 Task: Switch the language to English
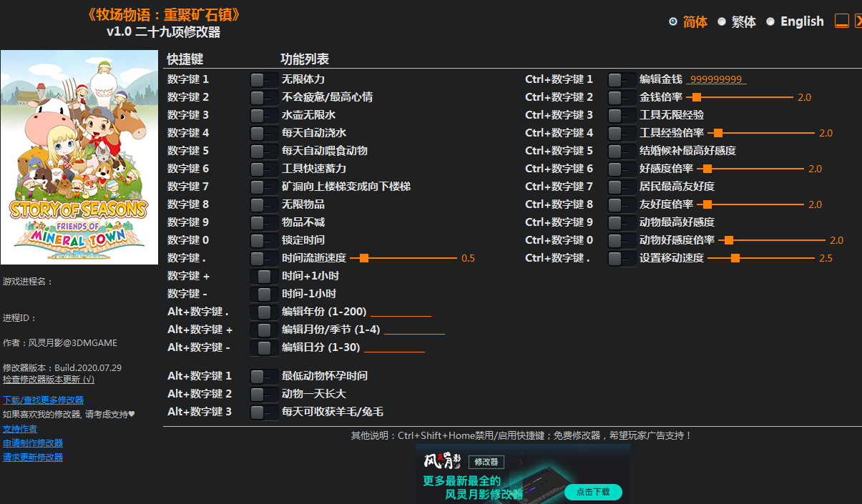[770, 21]
